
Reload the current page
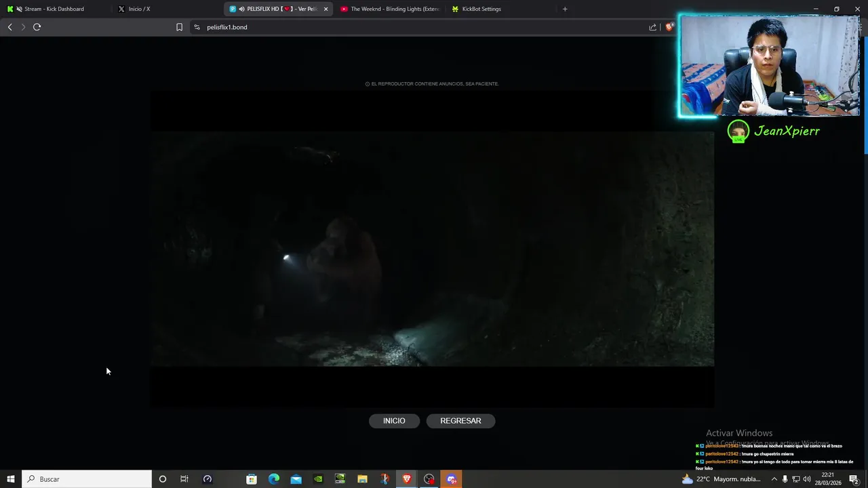[37, 27]
